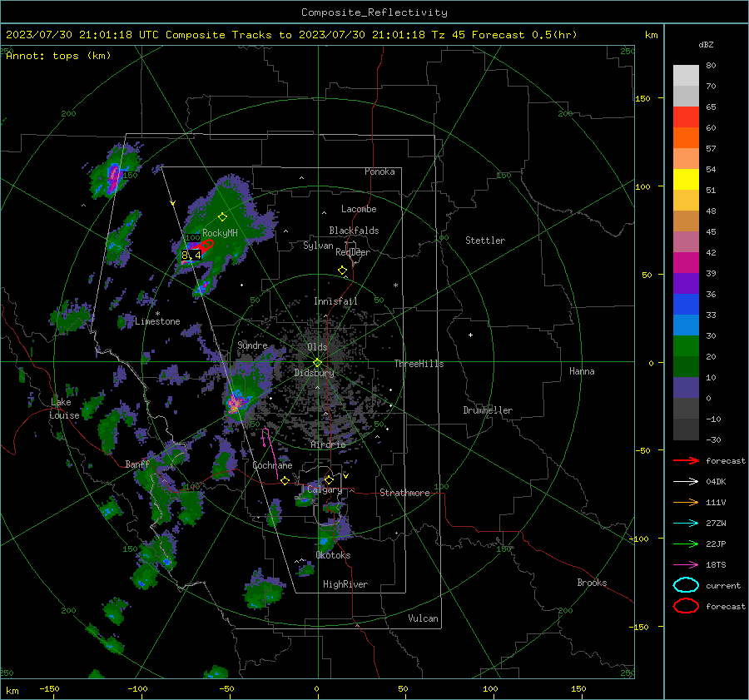Click the Lake Louise label
Image resolution: width=749 pixels, height=700 pixels.
(x=65, y=409)
